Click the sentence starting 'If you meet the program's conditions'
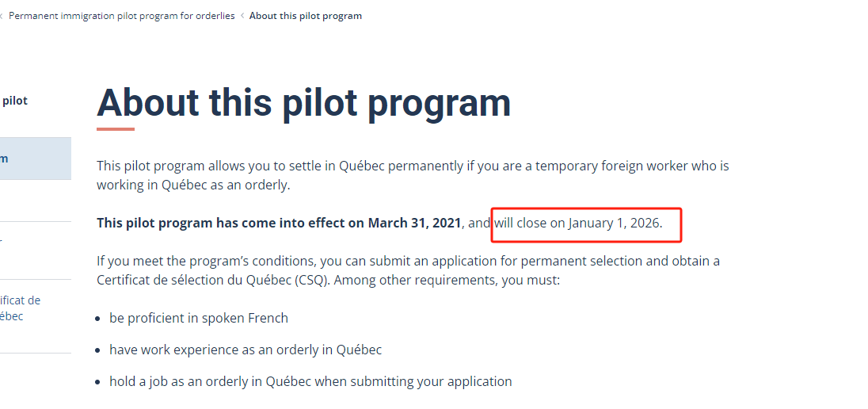The height and width of the screenshot is (409, 868). point(408,261)
